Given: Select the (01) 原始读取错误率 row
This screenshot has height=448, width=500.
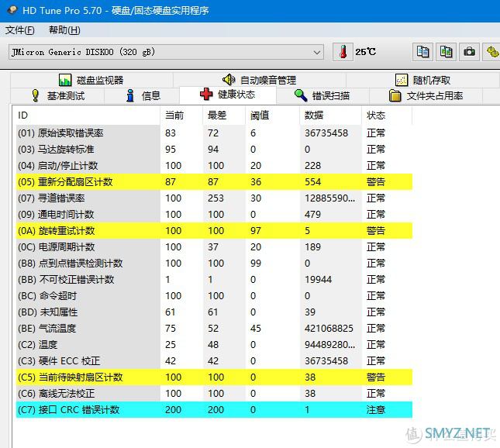Looking at the screenshot, I should tap(214, 133).
